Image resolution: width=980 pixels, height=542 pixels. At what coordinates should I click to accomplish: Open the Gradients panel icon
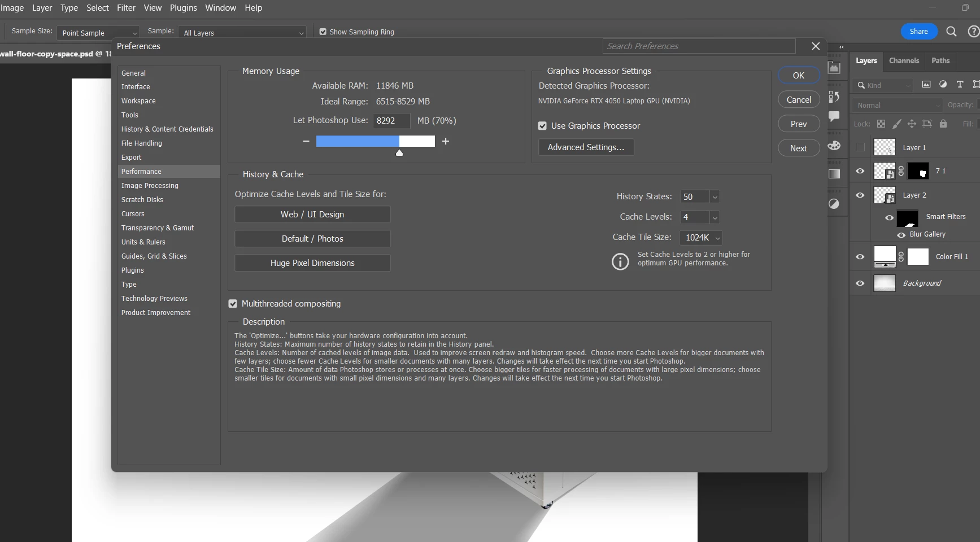point(834,174)
